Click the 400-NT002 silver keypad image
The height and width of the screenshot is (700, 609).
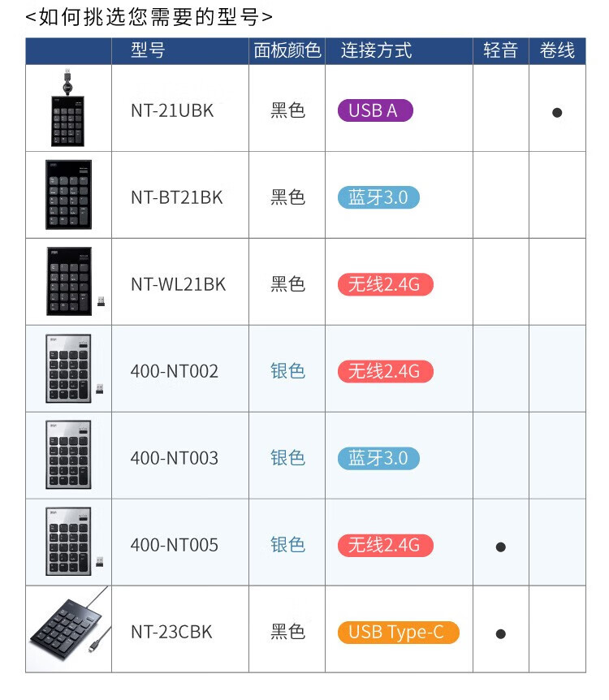pyautogui.click(x=70, y=369)
